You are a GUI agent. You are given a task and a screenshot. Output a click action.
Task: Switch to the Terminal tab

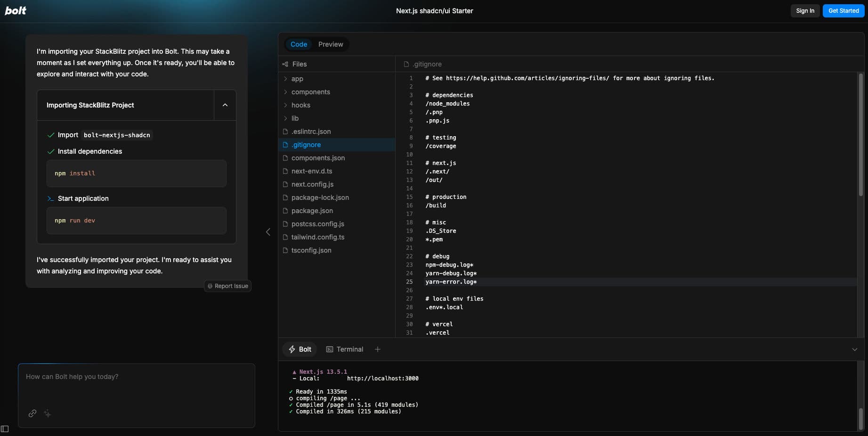point(345,349)
